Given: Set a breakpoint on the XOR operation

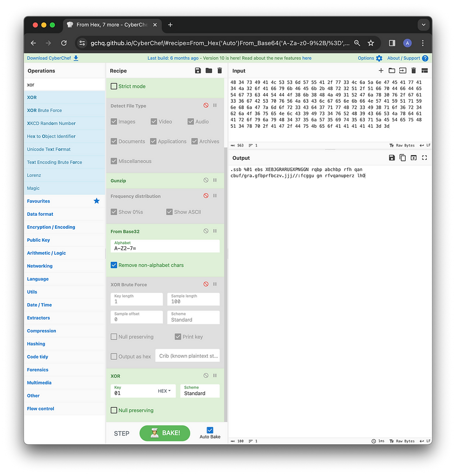Looking at the screenshot, I should pyautogui.click(x=215, y=376).
